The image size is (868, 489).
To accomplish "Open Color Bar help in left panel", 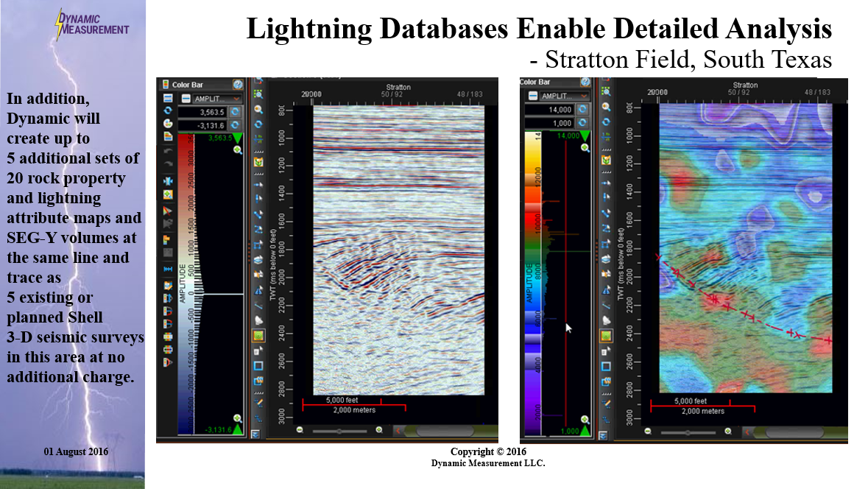I will click(x=238, y=84).
